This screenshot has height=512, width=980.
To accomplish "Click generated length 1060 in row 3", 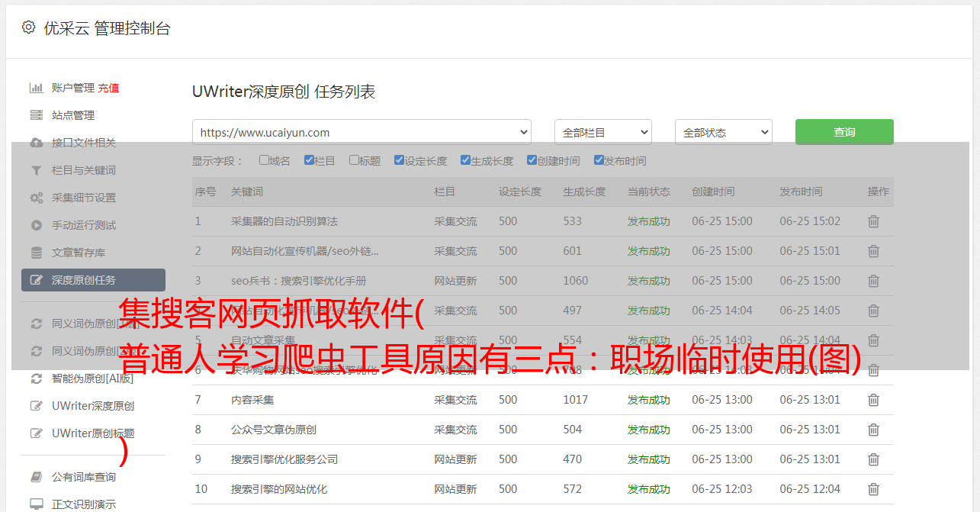I will click(x=576, y=281).
